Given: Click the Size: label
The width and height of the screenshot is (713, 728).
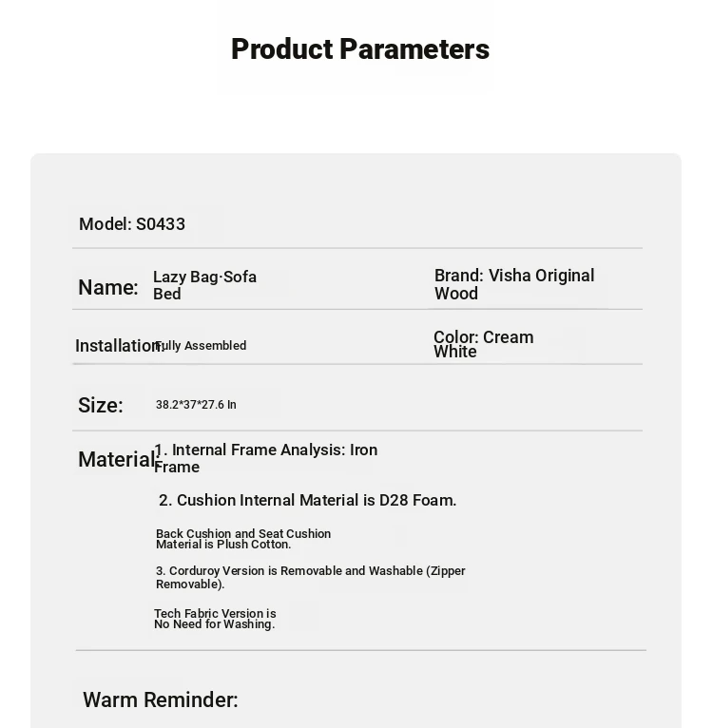Looking at the screenshot, I should (101, 405).
